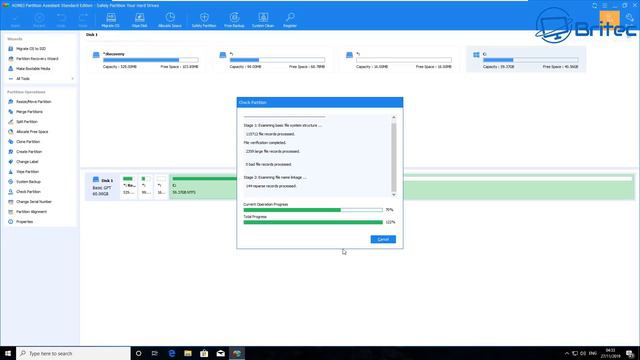640x360 pixels.
Task: Click the Discard toolbar button
Action: (x=39, y=20)
